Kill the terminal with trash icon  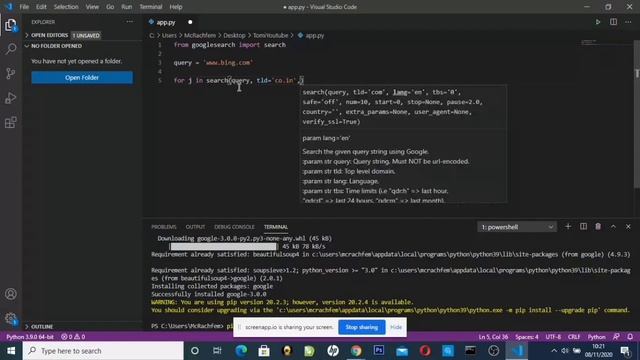click(598, 227)
